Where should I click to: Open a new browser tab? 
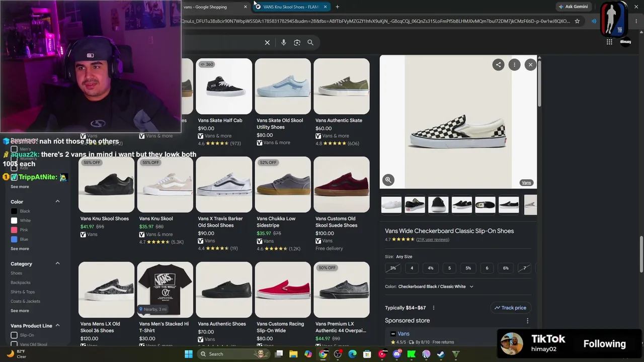(x=337, y=7)
